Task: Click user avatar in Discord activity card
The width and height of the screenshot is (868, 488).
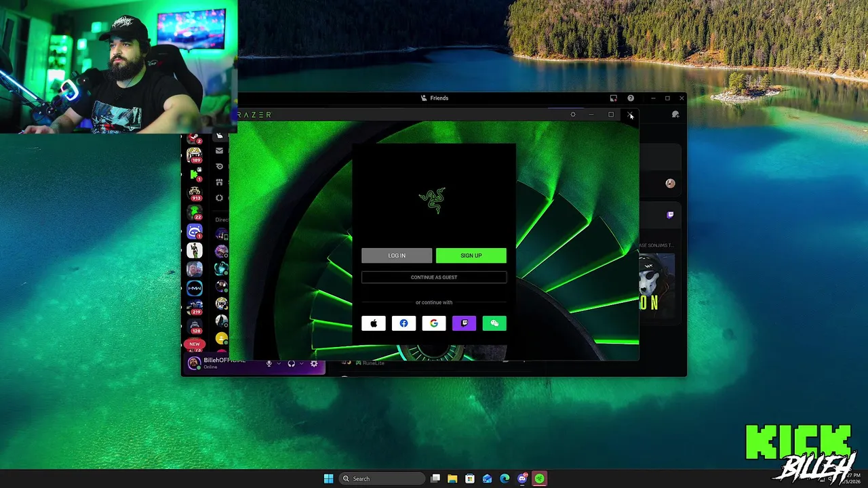Action: click(x=670, y=183)
